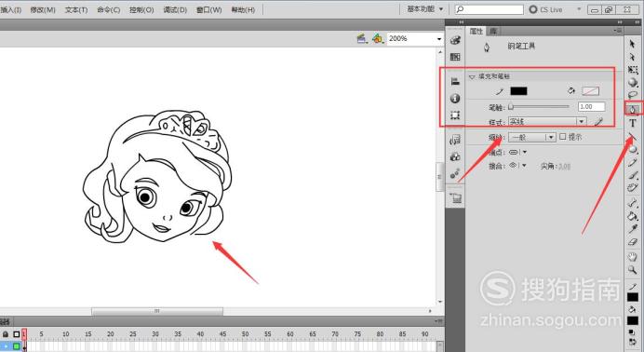Open the Motion Presets panel icon
The width and height of the screenshot is (644, 352).
coord(455,174)
